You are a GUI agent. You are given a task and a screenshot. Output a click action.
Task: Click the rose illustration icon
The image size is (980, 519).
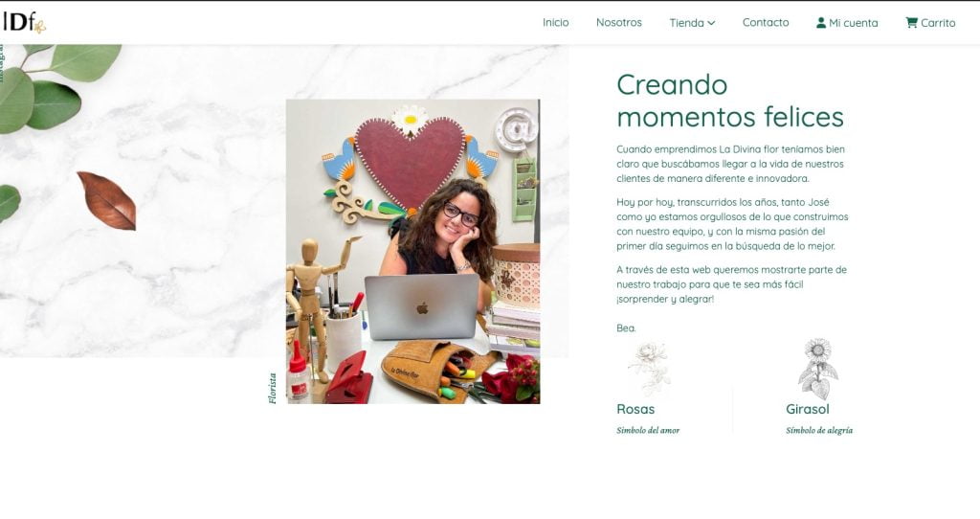[650, 369]
